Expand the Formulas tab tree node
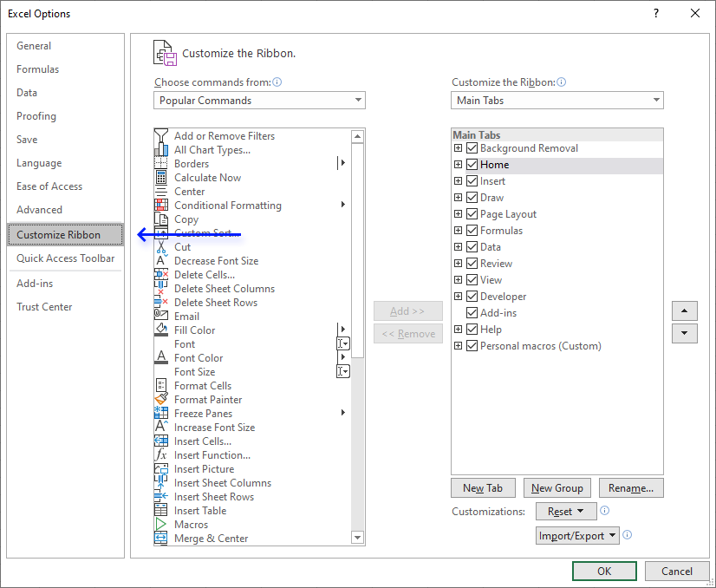 [x=458, y=231]
